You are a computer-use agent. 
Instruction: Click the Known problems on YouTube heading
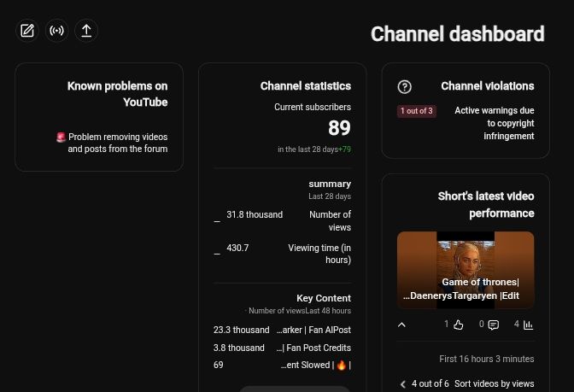pos(118,94)
